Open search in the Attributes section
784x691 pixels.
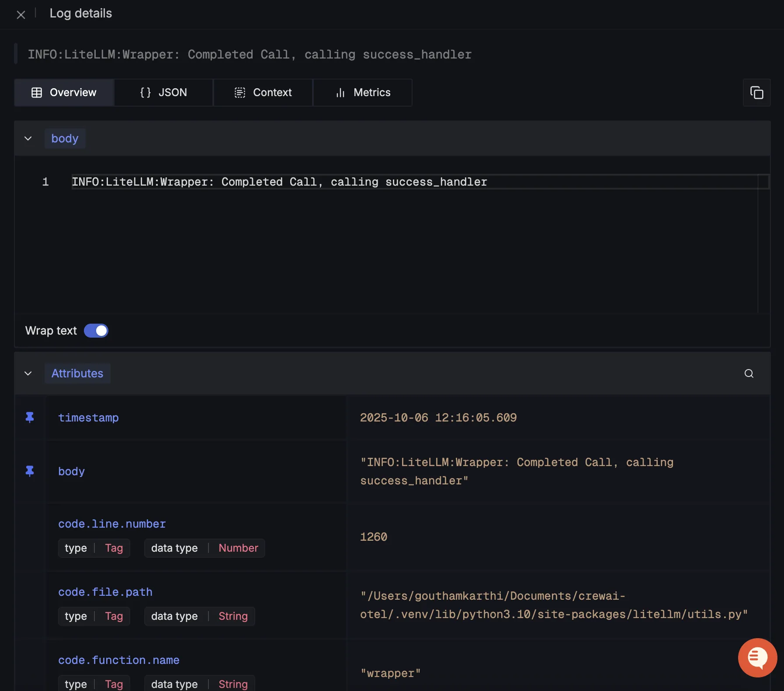(749, 373)
